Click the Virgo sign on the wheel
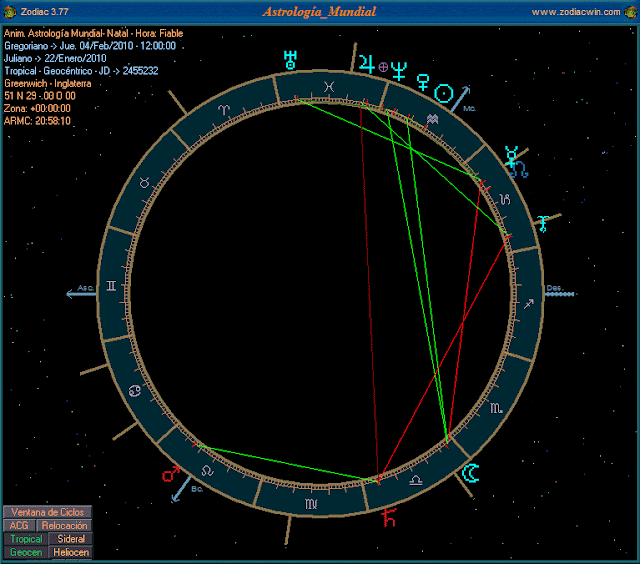This screenshot has width=640, height=564. click(x=311, y=504)
